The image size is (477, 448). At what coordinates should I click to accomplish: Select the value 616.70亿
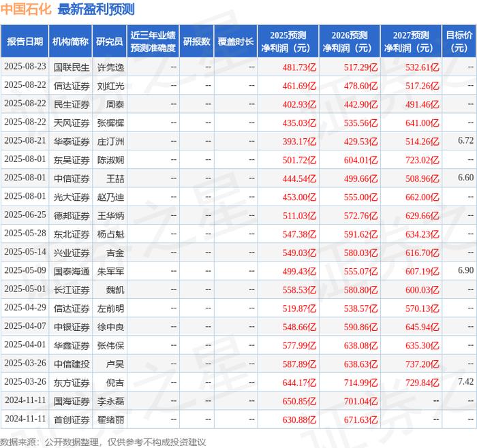[422, 253]
